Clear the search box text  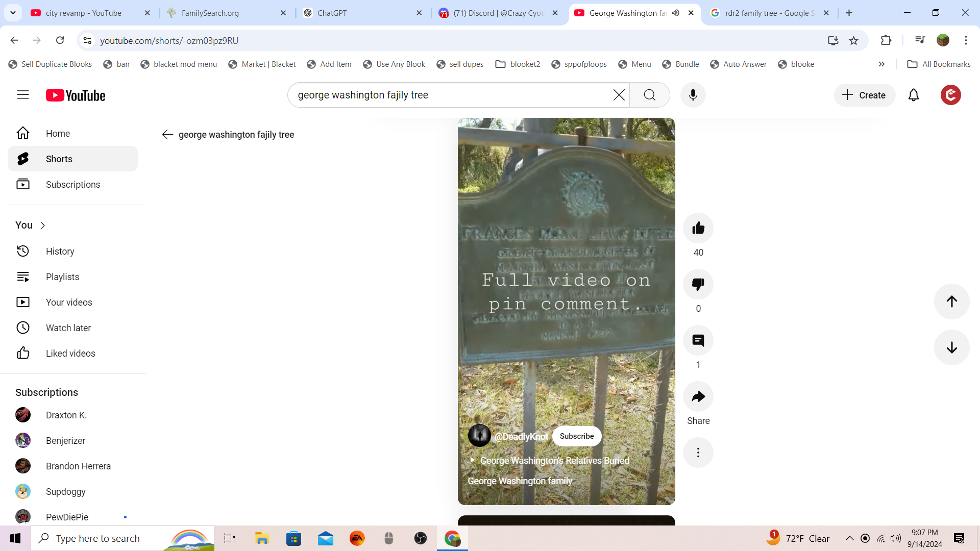tap(619, 95)
